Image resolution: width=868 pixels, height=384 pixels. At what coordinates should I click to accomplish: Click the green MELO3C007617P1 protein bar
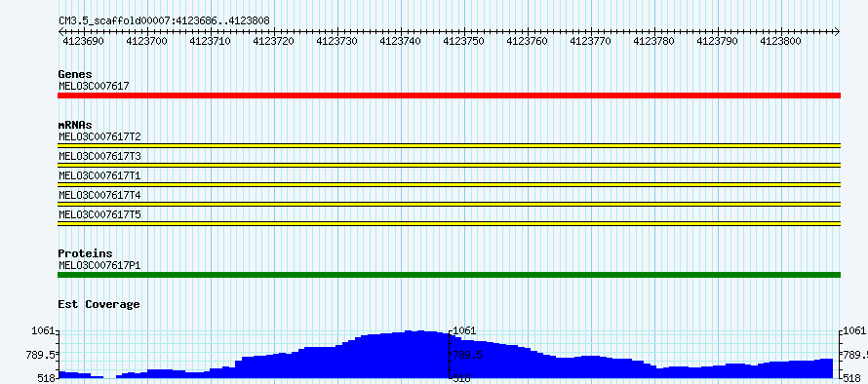449,275
